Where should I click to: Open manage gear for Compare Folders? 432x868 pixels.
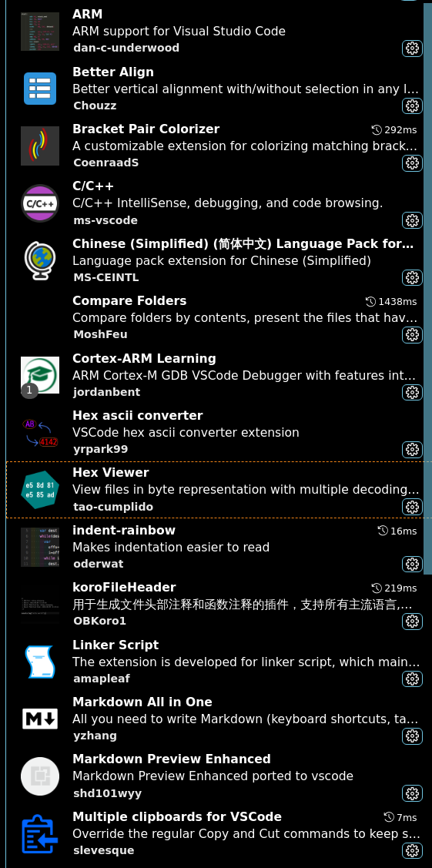tap(411, 335)
